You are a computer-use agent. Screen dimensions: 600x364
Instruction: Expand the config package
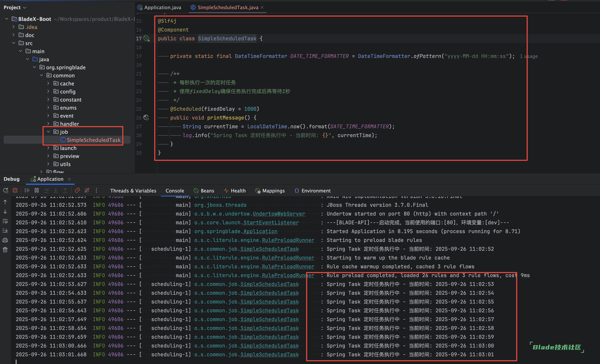48,91
